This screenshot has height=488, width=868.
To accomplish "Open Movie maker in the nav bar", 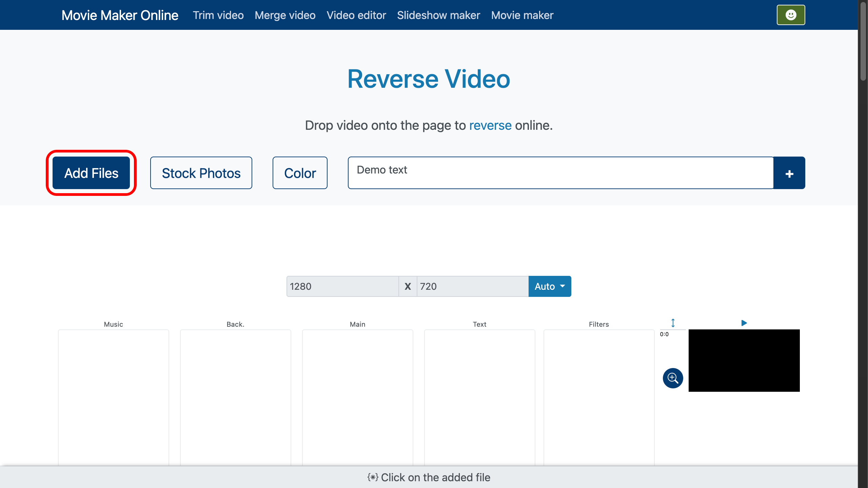I will coord(522,15).
